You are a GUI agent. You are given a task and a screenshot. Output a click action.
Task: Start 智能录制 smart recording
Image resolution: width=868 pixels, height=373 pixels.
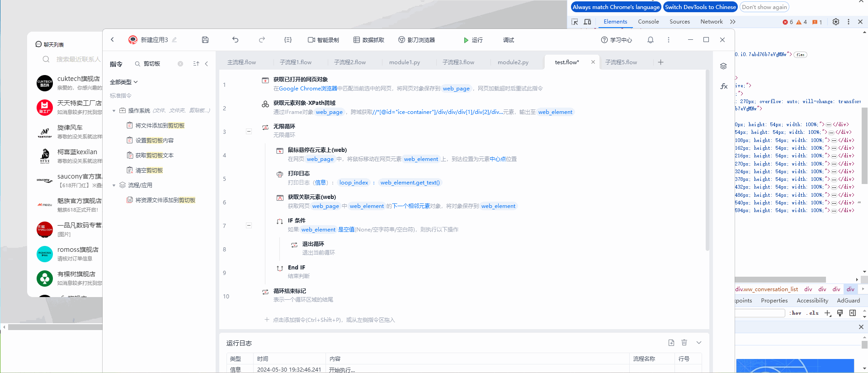tap(323, 40)
